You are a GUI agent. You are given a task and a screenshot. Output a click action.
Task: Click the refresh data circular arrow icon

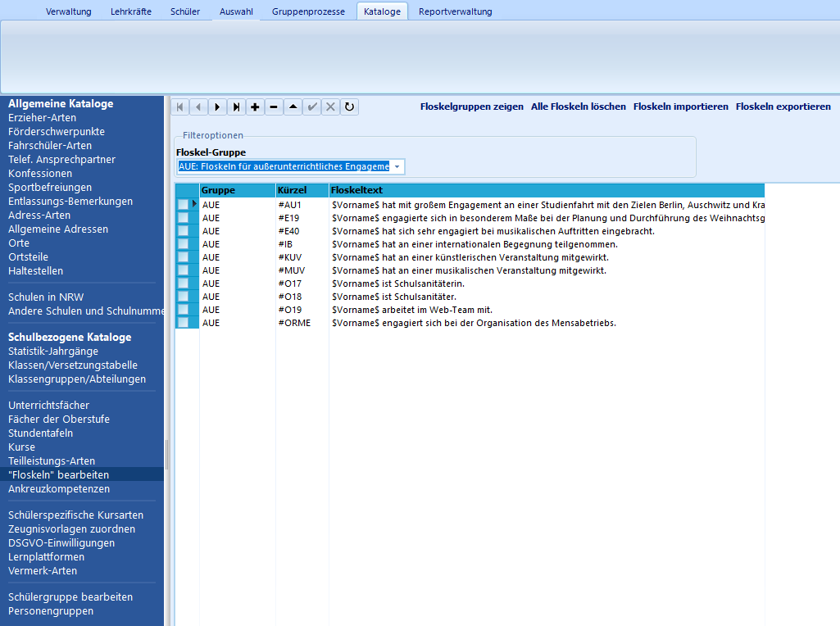pyautogui.click(x=349, y=107)
